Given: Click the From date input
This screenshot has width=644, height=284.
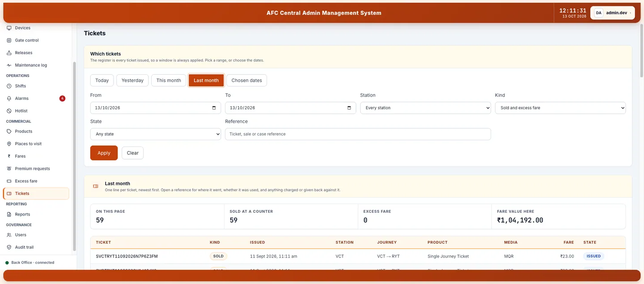Looking at the screenshot, I should coord(156,108).
